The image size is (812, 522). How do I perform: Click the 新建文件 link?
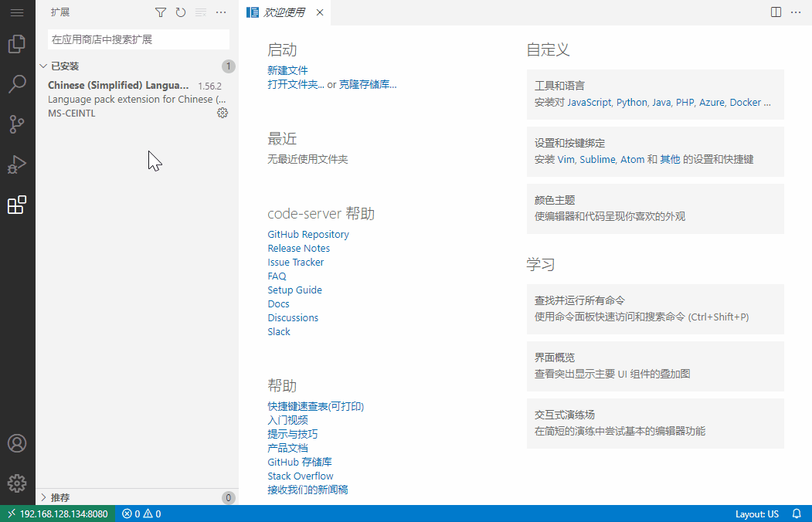coord(287,69)
